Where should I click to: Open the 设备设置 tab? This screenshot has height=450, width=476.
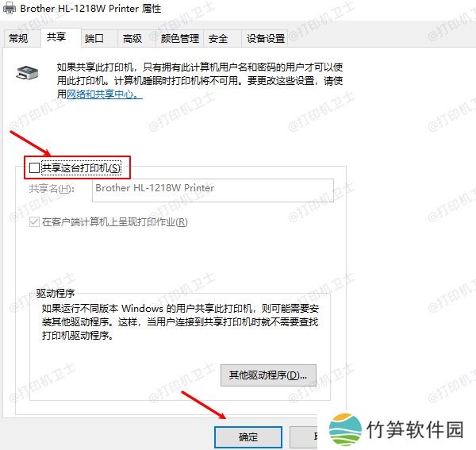pos(265,38)
